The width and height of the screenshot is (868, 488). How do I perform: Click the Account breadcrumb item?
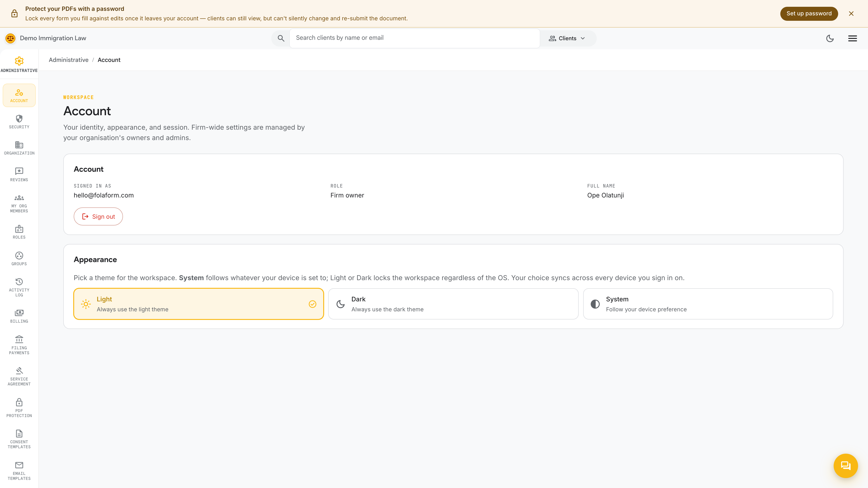pos(109,60)
